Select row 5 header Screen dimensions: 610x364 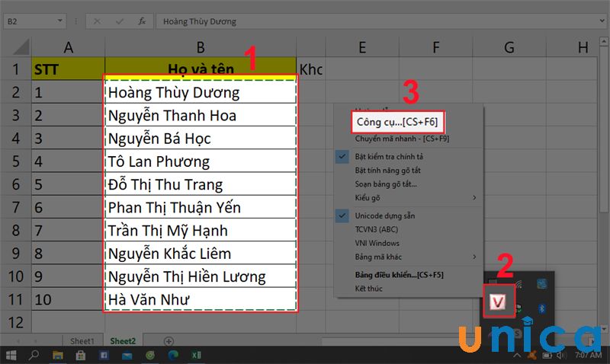(x=15, y=161)
